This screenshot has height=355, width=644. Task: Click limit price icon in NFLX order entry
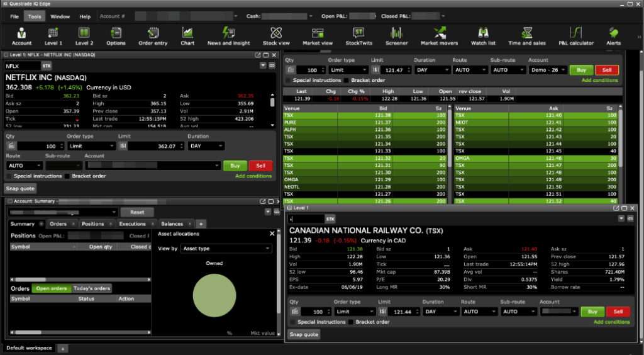point(123,145)
